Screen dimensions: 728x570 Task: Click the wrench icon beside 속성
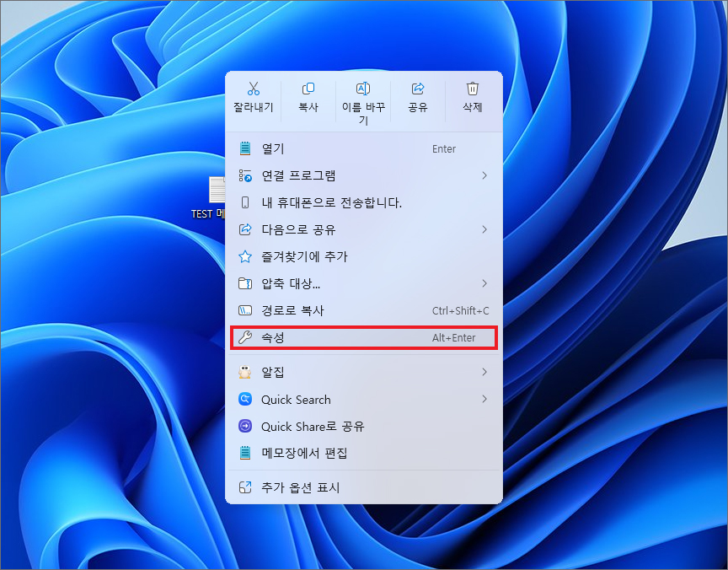245,337
